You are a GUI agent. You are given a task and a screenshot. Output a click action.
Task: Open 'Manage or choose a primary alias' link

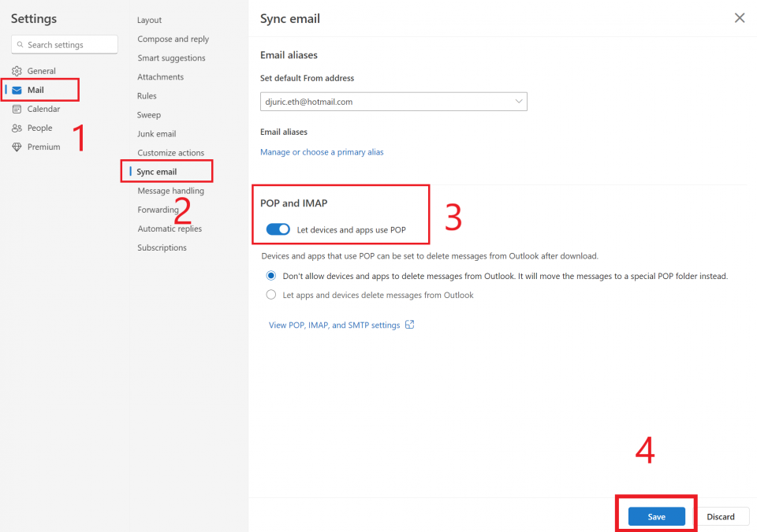click(322, 151)
